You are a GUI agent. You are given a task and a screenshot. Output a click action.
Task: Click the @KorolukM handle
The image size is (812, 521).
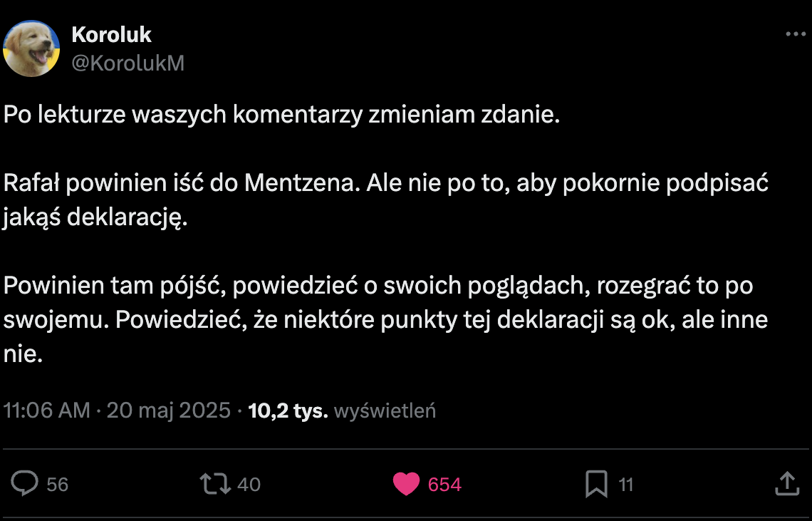[128, 63]
